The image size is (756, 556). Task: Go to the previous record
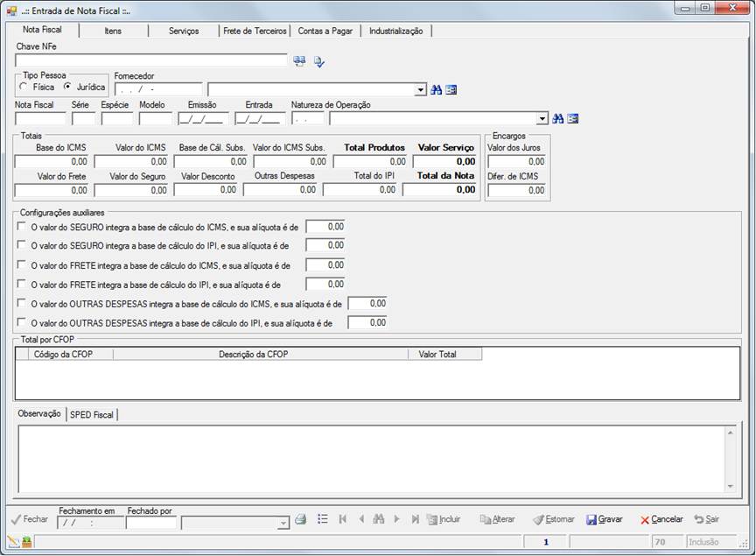[x=361, y=519]
